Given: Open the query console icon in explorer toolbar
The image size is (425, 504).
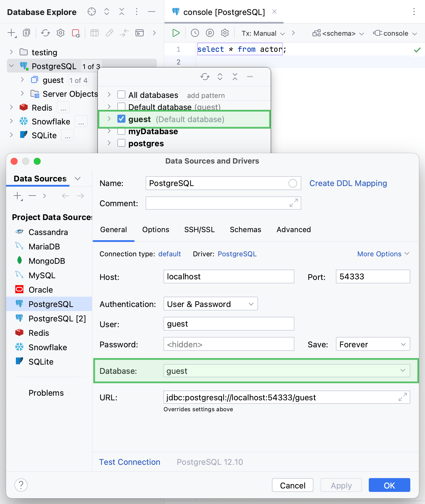Looking at the screenshot, I should coord(140,33).
